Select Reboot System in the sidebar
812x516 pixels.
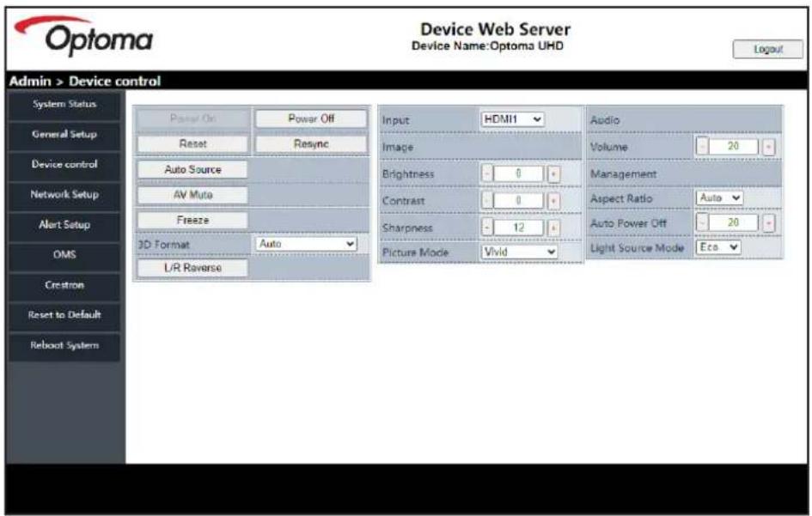tap(64, 345)
